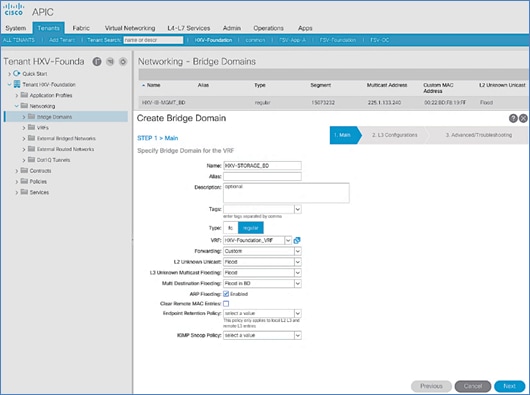Click the first tenant toolbar icon beside Tenant HXV-Founda
530x395 pixels.
click(97, 61)
